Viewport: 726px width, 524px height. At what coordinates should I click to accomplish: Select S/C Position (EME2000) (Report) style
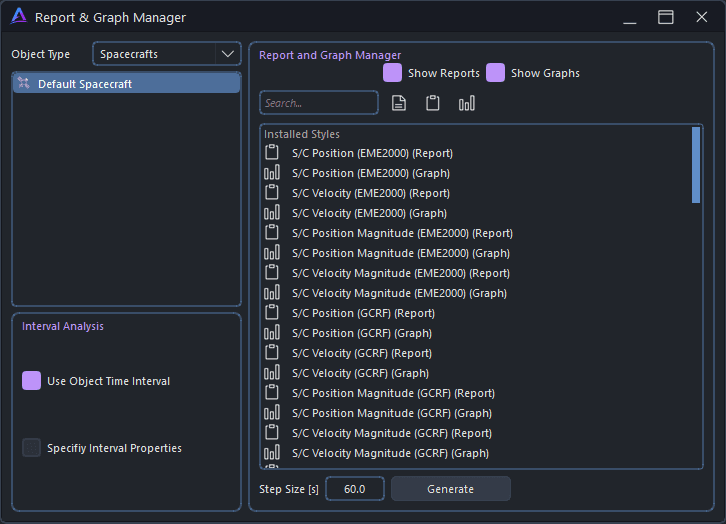click(477, 153)
